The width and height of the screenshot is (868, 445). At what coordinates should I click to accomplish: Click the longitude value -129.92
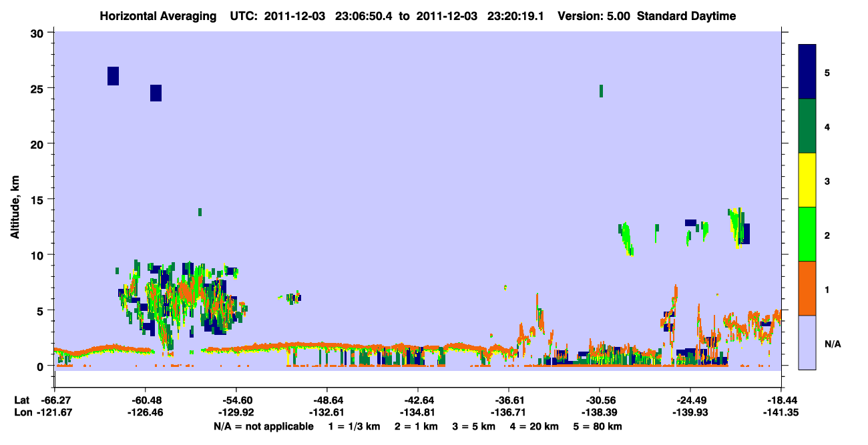pos(237,412)
